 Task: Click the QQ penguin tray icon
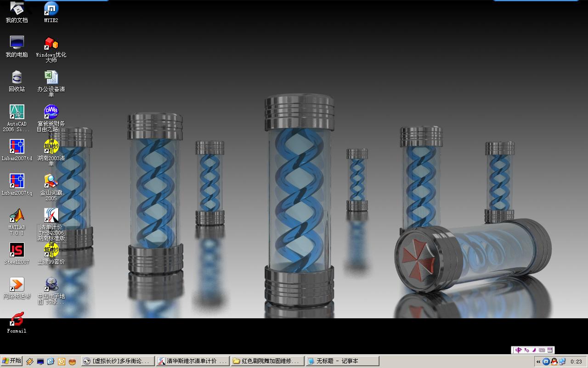(x=554, y=362)
